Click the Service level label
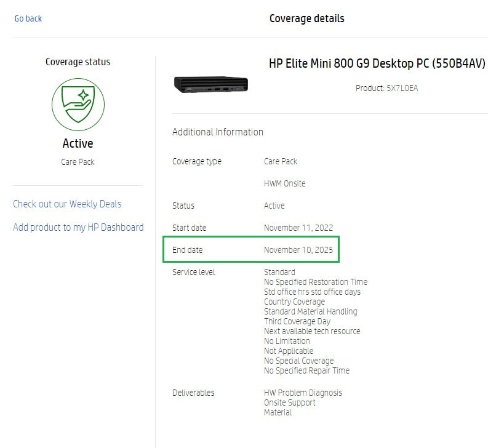Screen dimensions: 488x448 coord(194,272)
